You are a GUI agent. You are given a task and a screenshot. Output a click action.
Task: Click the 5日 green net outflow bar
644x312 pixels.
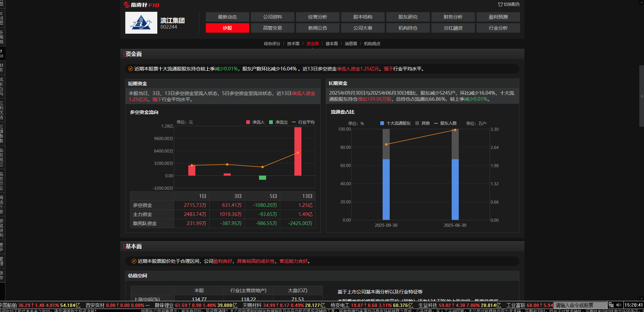point(262,178)
